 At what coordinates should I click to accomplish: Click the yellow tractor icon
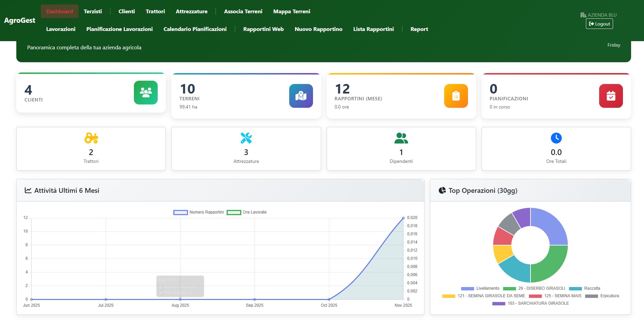[x=91, y=138]
